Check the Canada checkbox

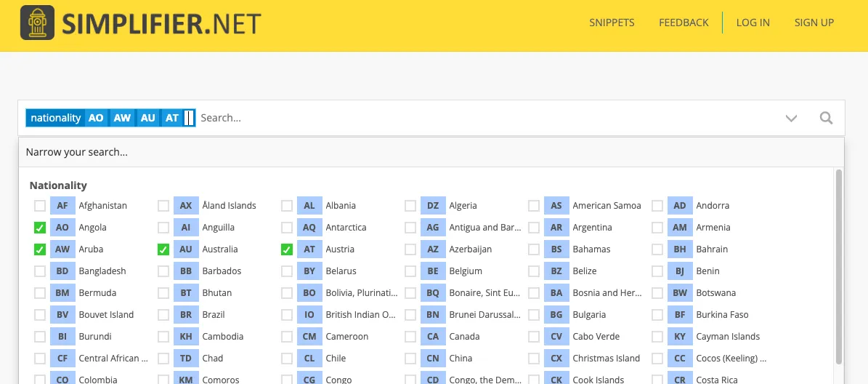(410, 336)
